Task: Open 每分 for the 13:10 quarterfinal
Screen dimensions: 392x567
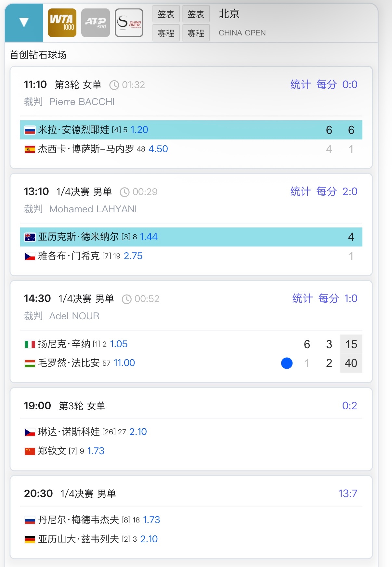Action: coord(326,191)
